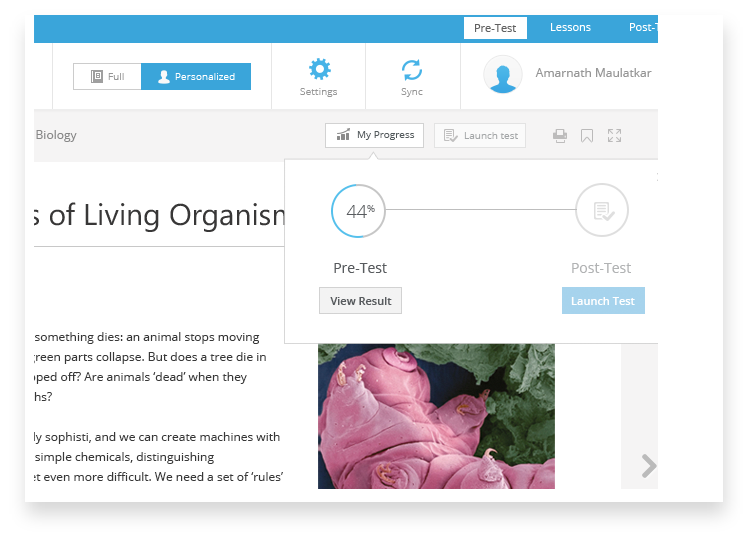Click the Living Organisms page heading
Viewport: 752px width, 541px height.
click(x=160, y=215)
